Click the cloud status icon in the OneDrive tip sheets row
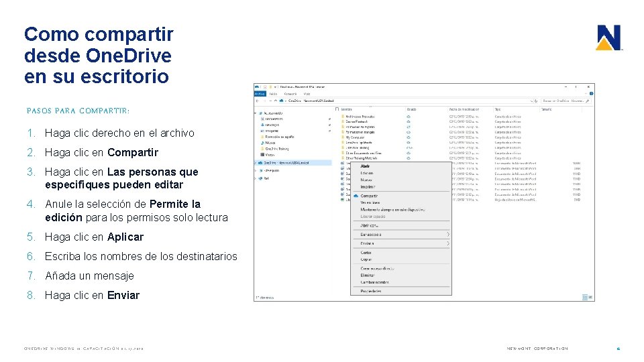 point(409,142)
